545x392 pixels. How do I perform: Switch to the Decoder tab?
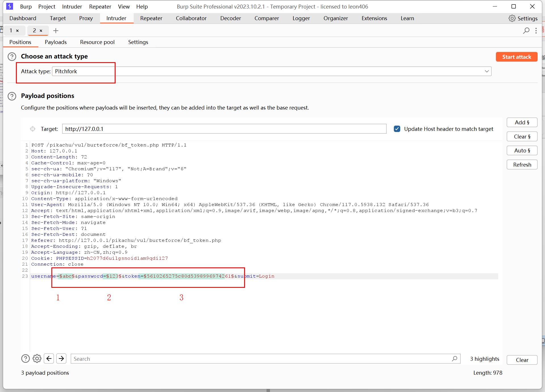coord(230,18)
